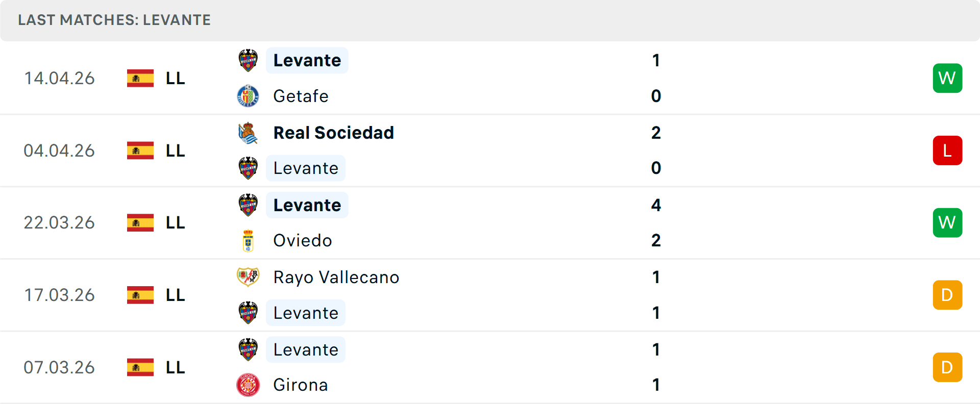980x404 pixels.
Task: Click the Oviedo club crest icon
Action: 248,241
